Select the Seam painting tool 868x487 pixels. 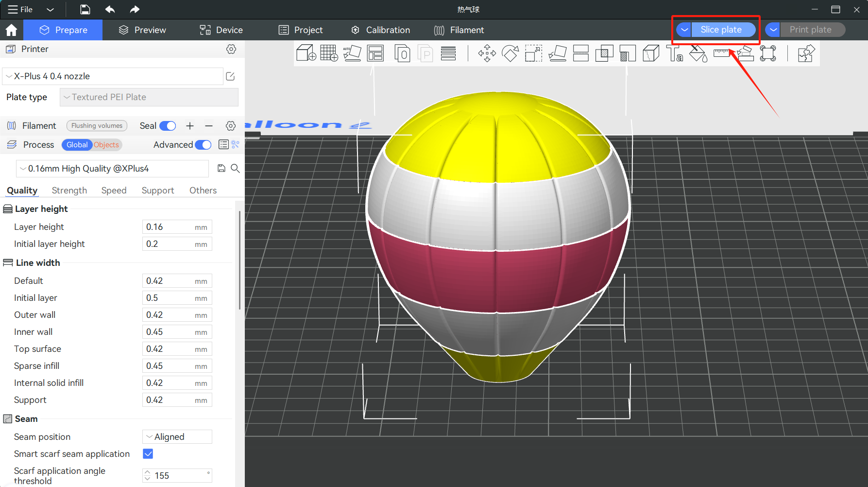coord(651,53)
